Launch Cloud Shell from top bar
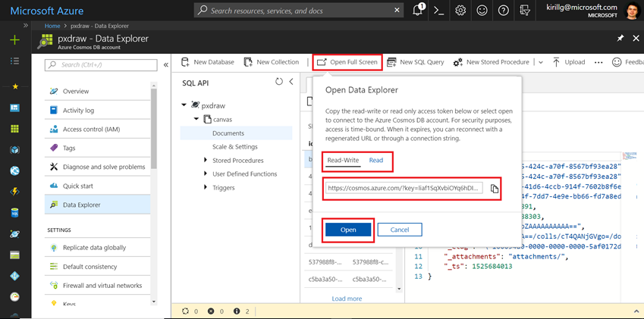This screenshot has height=319, width=644. 439,11
